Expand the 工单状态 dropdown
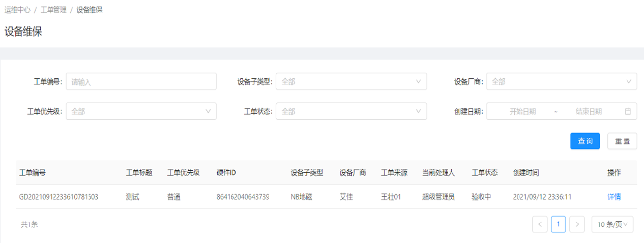The width and height of the screenshot is (644, 243). pos(351,111)
